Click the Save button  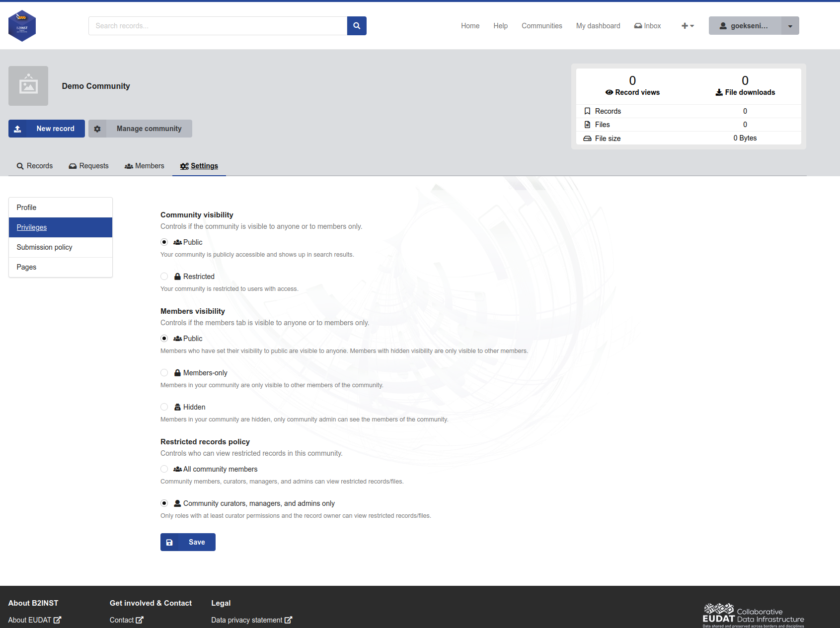(x=188, y=542)
